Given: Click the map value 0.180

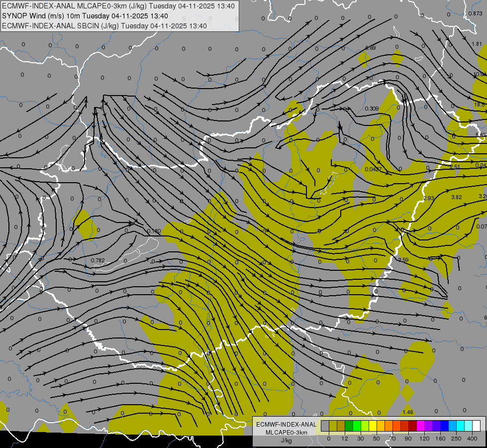Looking at the screenshot, I should point(154,231).
